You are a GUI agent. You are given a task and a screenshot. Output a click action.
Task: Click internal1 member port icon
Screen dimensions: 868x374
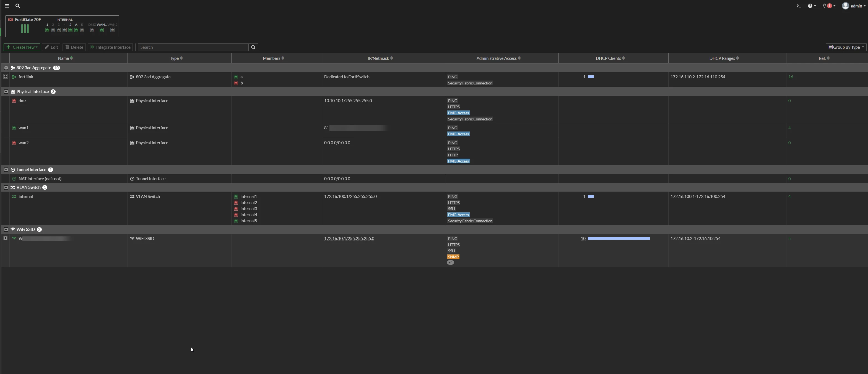236,197
